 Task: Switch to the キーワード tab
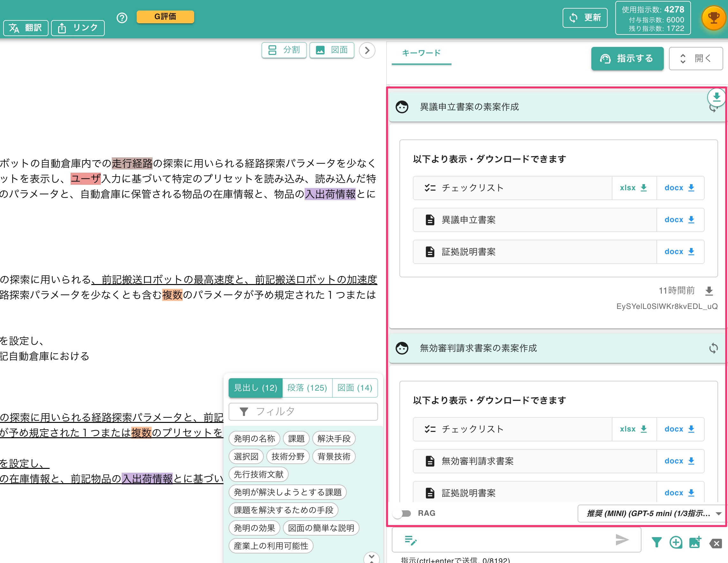421,53
